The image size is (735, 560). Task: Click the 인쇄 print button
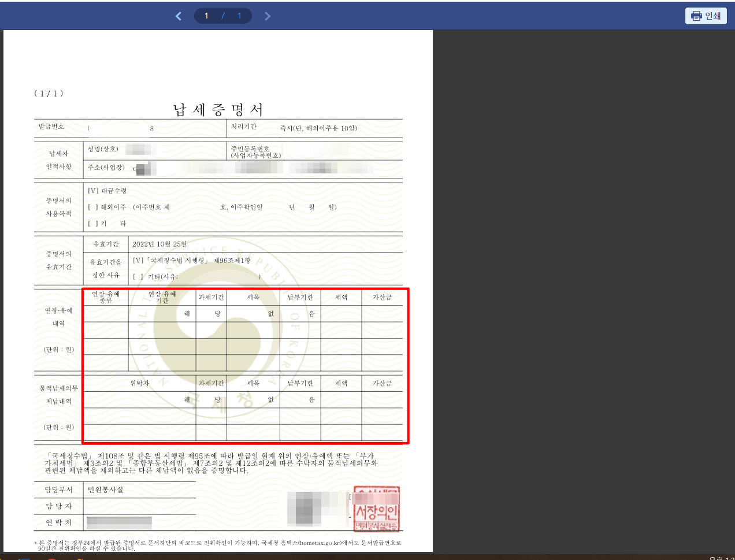(706, 16)
